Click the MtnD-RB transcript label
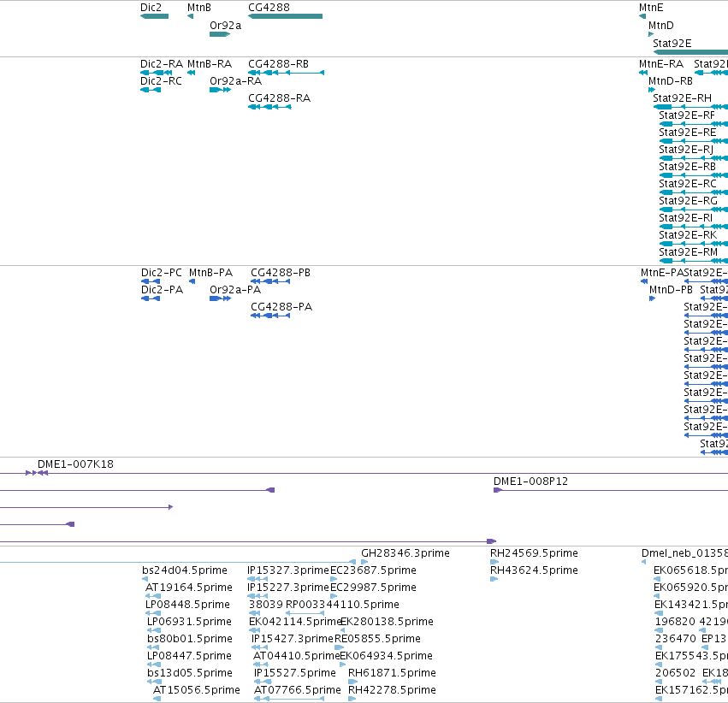This screenshot has width=728, height=703. coord(671,80)
